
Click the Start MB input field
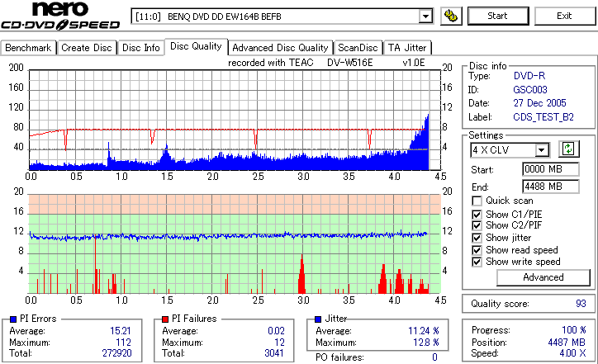[x=550, y=169]
